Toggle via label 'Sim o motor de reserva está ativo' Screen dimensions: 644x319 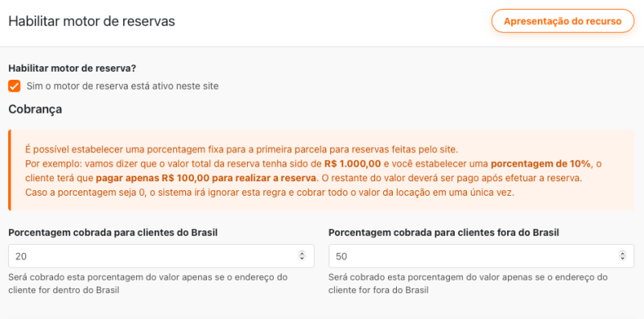[122, 86]
